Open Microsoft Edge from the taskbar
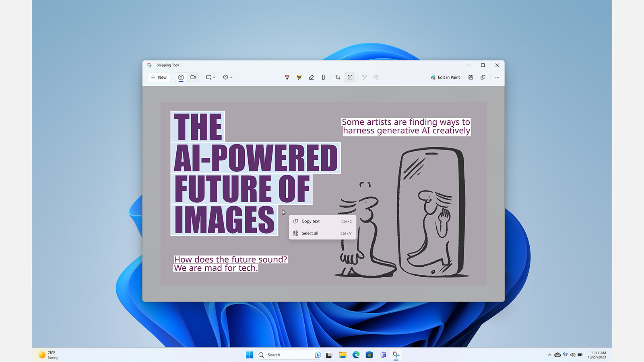 (356, 355)
